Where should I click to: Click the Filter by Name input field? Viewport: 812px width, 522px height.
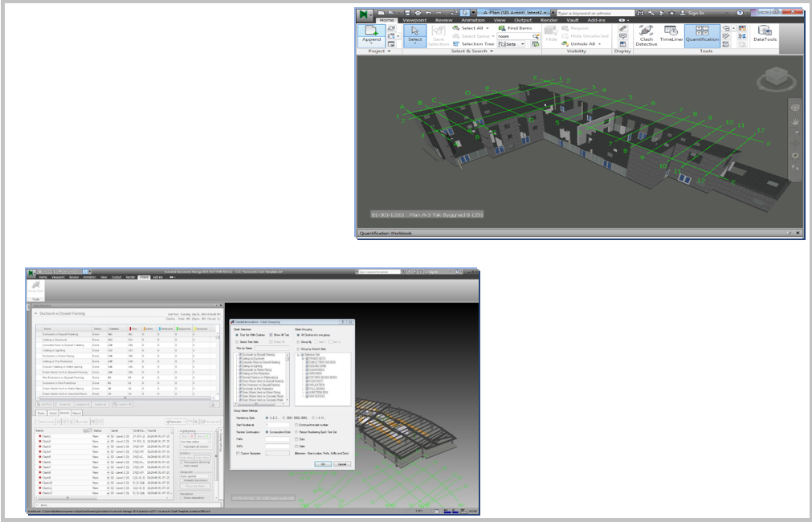[272, 349]
